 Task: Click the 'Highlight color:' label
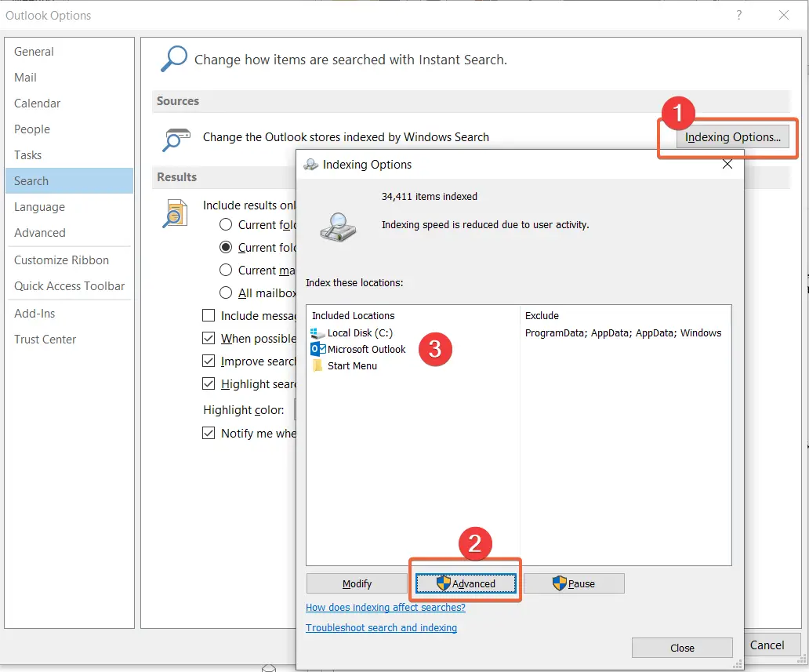pyautogui.click(x=244, y=410)
